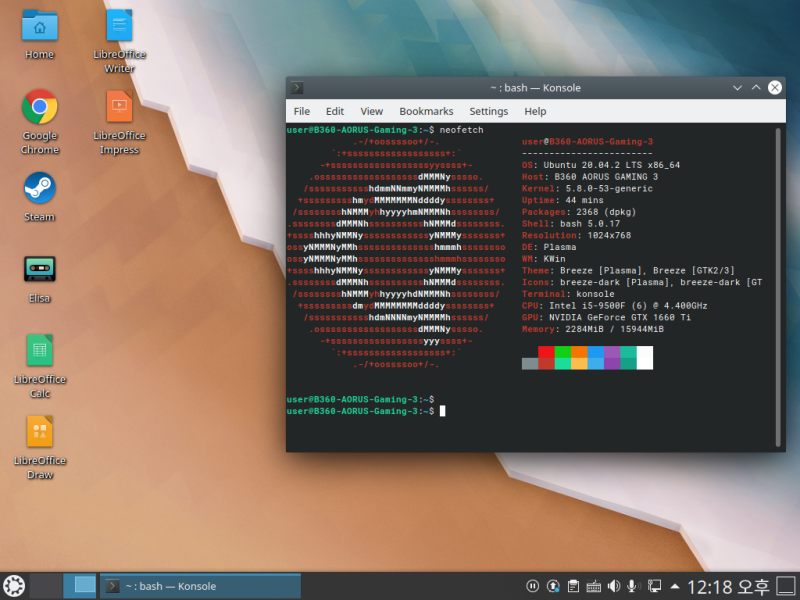Maximize the Konsole window
This screenshot has width=800, height=600.
tap(756, 88)
